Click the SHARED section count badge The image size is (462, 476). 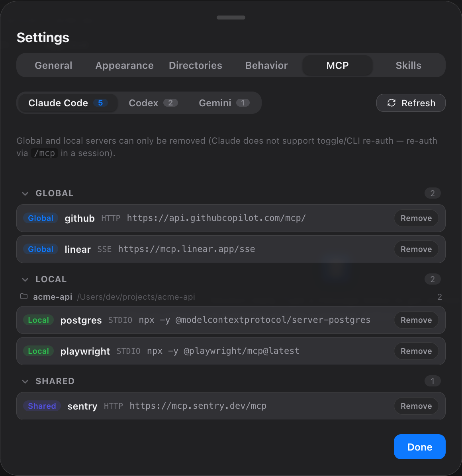pos(433,381)
